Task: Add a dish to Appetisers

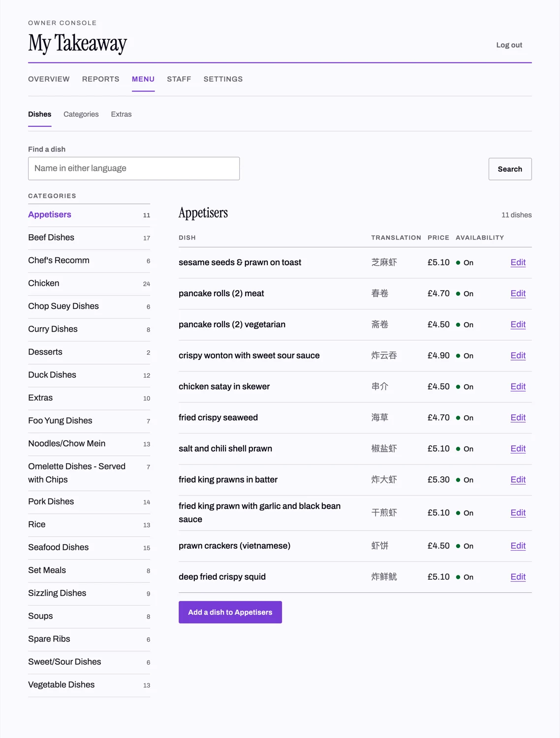Action: [230, 612]
